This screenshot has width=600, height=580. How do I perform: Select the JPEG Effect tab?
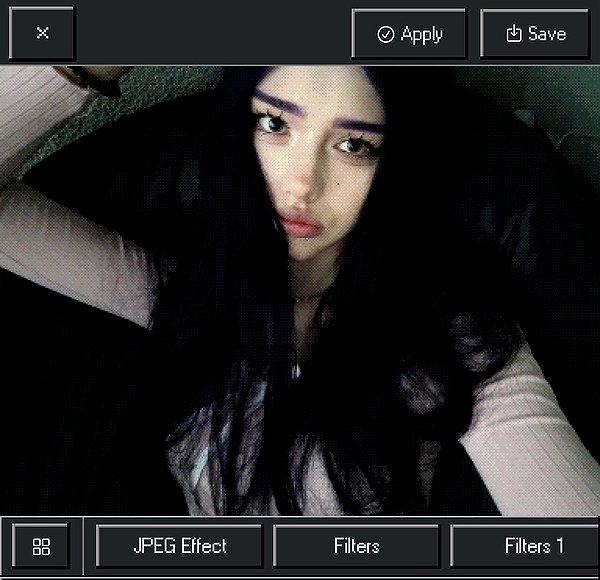179,546
